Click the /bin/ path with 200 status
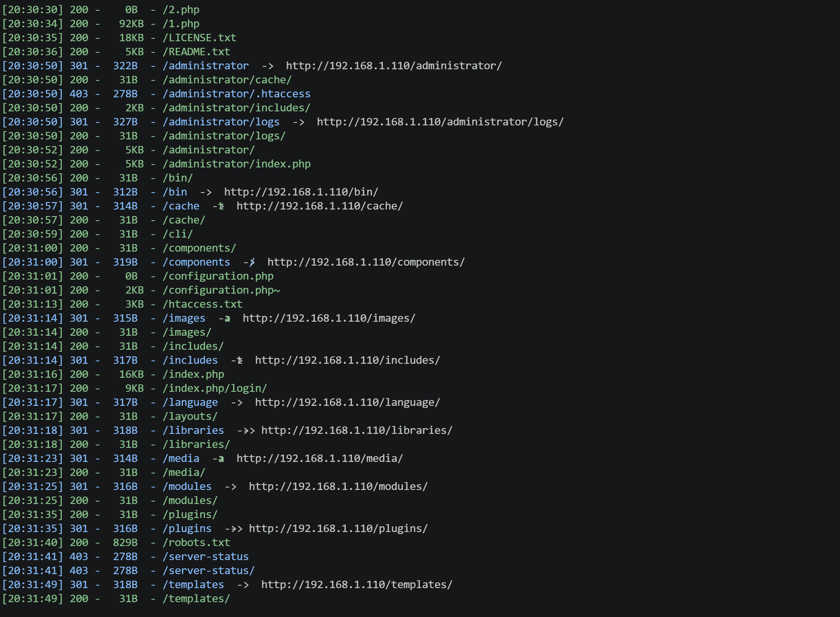This screenshot has width=840, height=617. click(x=178, y=178)
